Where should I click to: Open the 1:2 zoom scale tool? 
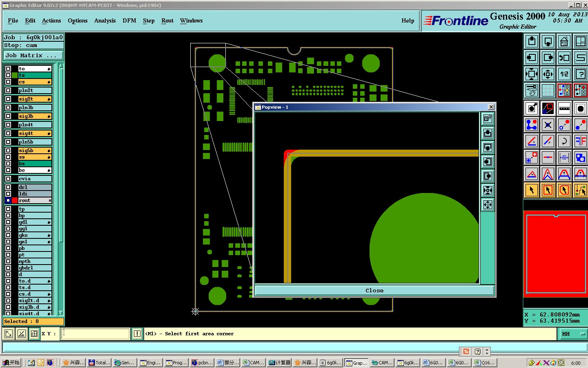click(564, 74)
